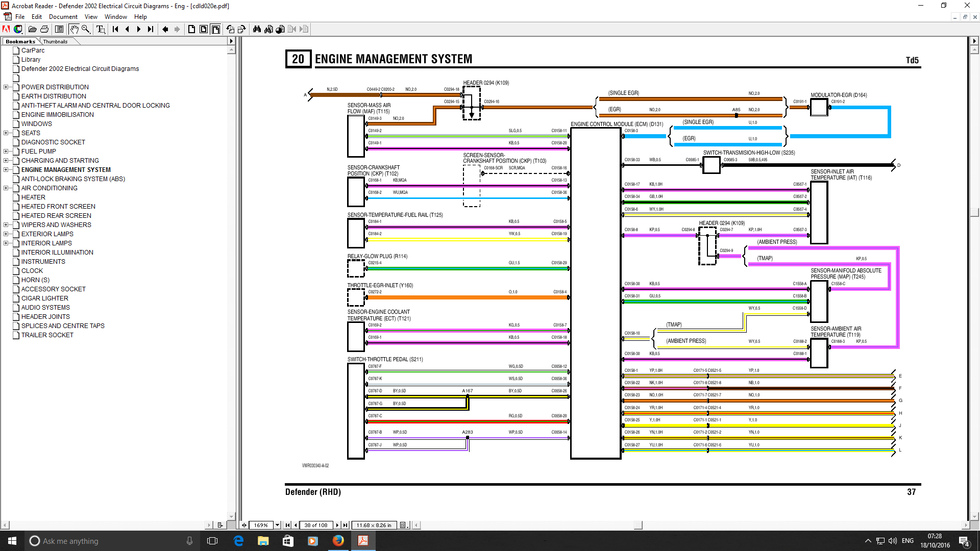Go to First Page using toolbar icon
The height and width of the screenshot is (551, 980).
[115, 29]
